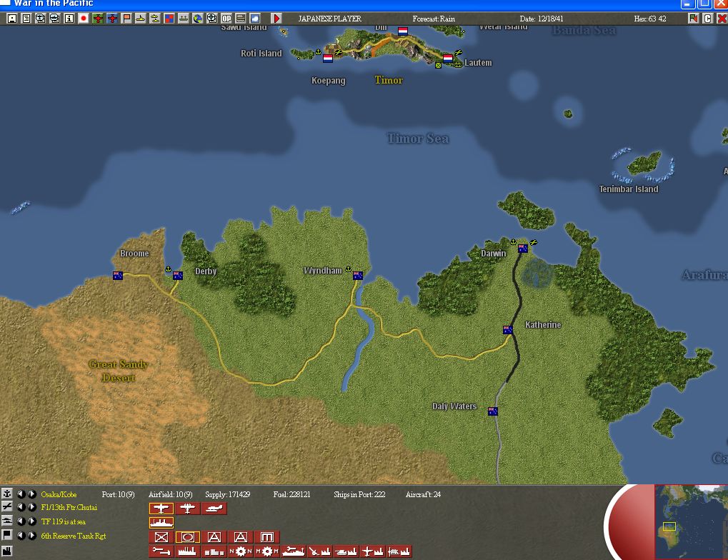Open the save game disk icon in toolbar
Screen dimensions: 728x560
coord(12,19)
